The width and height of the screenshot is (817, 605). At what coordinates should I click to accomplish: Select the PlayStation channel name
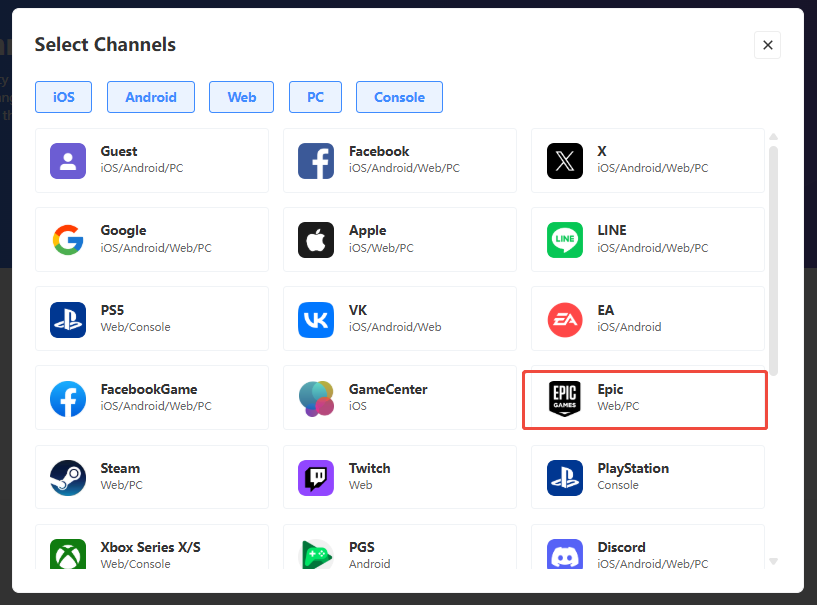pyautogui.click(x=633, y=468)
